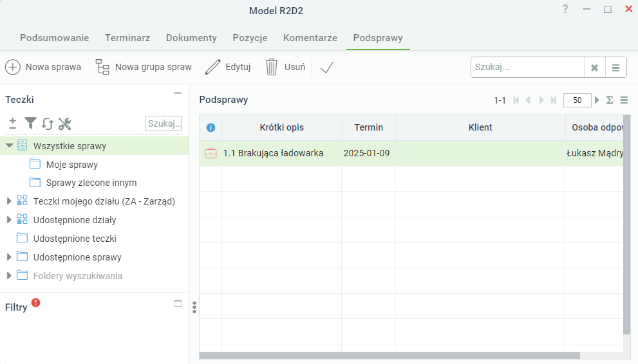Maximize the Filtry panel
The image size is (638, 364).
[178, 304]
